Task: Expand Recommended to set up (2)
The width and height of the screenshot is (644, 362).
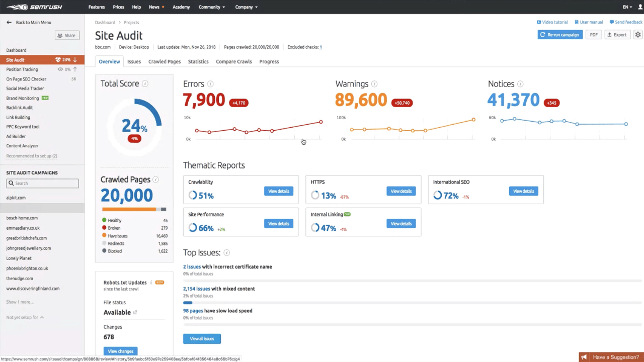Action: click(32, 156)
